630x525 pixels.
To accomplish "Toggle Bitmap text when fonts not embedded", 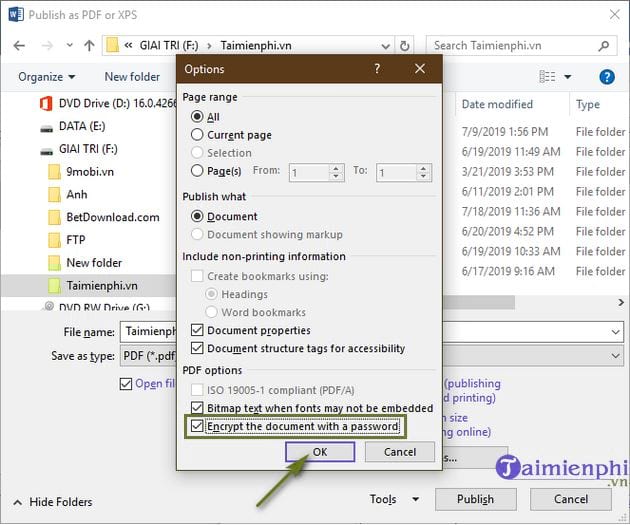I will tap(197, 408).
